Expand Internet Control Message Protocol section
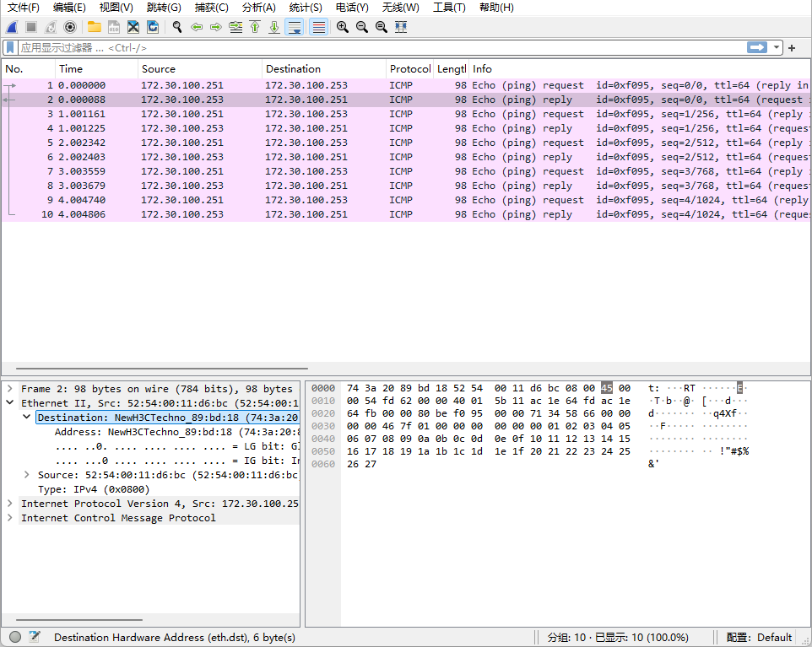The height and width of the screenshot is (647, 812). coord(9,518)
